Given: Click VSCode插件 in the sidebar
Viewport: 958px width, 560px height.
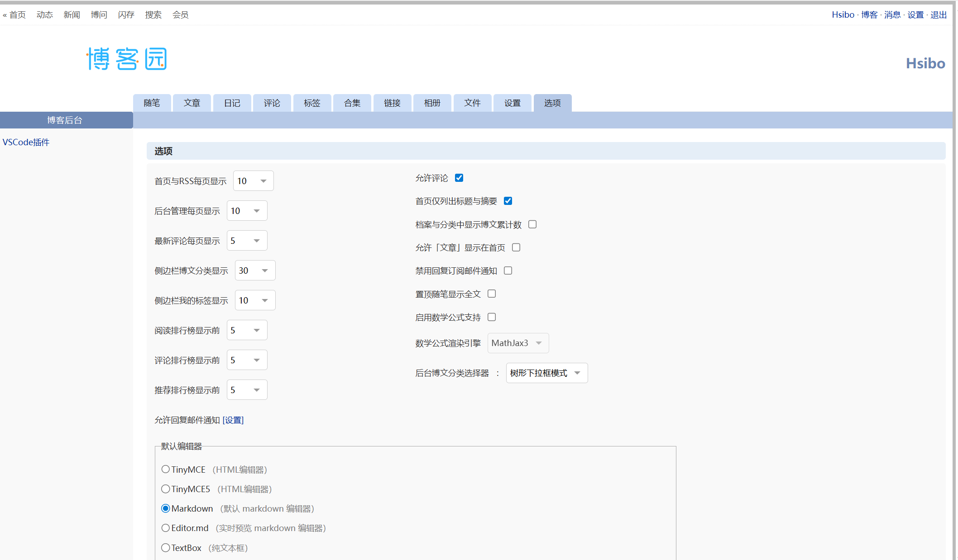Looking at the screenshot, I should (26, 142).
